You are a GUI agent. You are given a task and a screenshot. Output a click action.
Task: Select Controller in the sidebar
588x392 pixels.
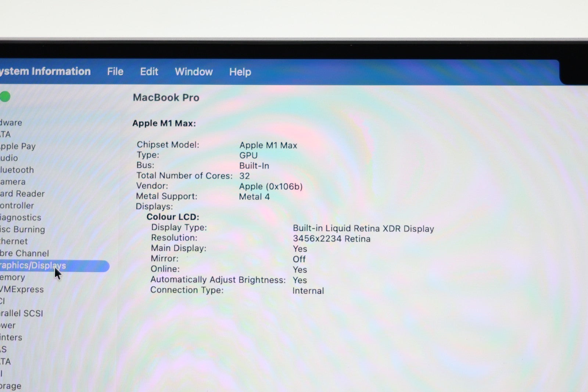17,206
